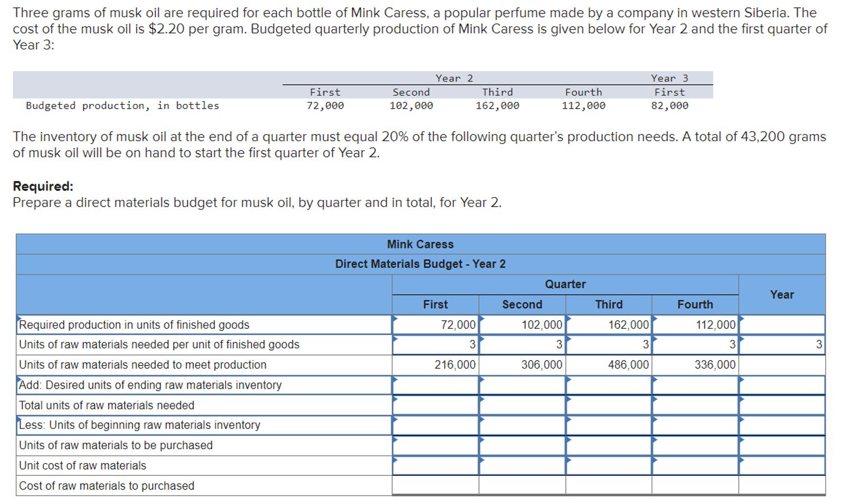This screenshot has height=504, width=847.
Task: Click the Year column header
Action: [x=782, y=295]
